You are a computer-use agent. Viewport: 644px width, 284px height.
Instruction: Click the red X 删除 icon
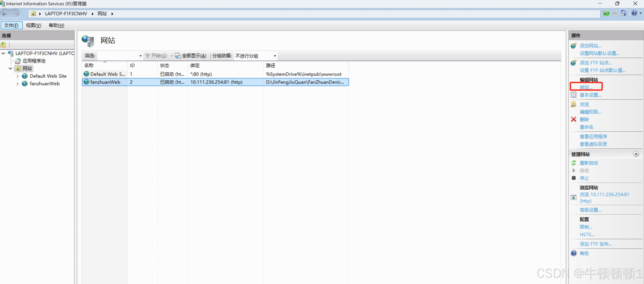[574, 119]
